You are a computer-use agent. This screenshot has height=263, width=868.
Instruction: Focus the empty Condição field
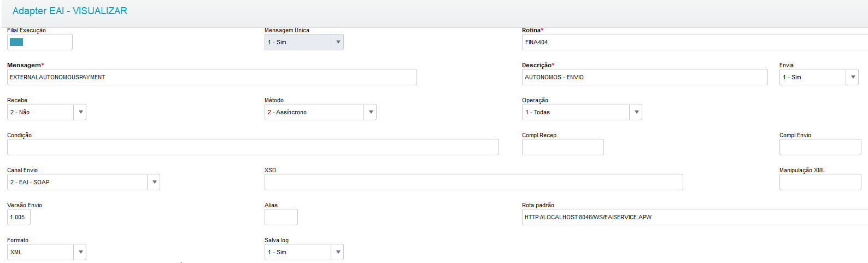point(253,147)
